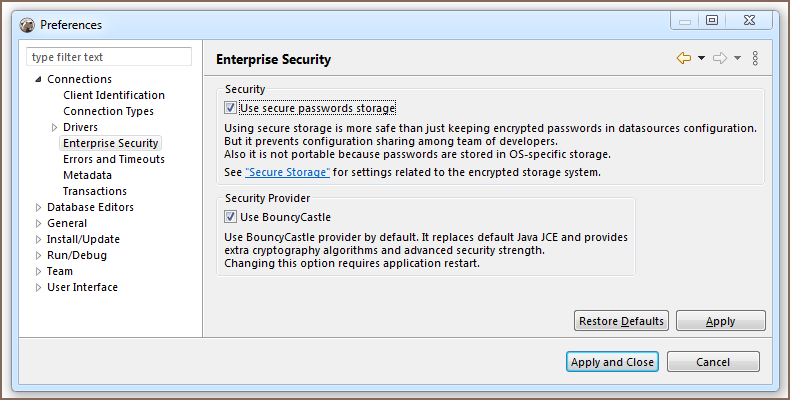Image resolution: width=790 pixels, height=400 pixels.
Task: Select the Transactions preference page
Action: [94, 191]
